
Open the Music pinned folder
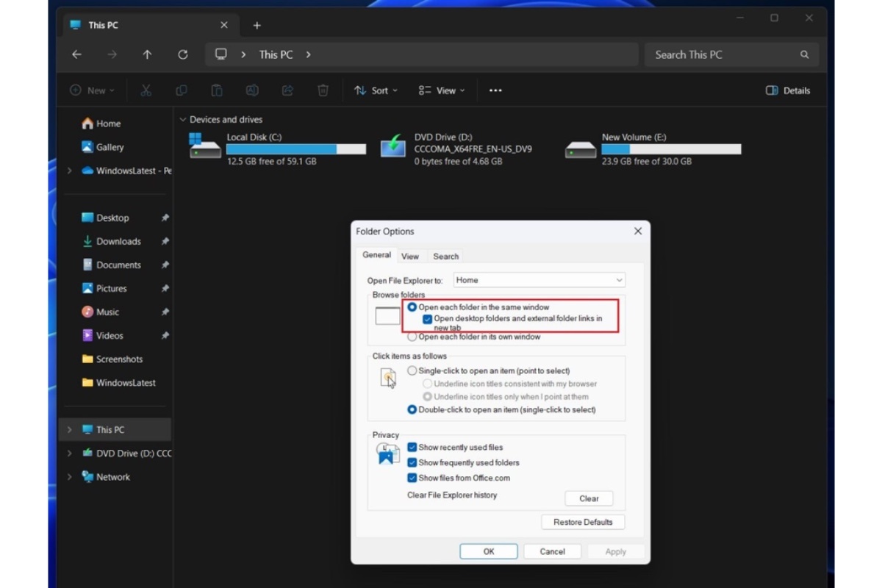[x=100, y=312]
